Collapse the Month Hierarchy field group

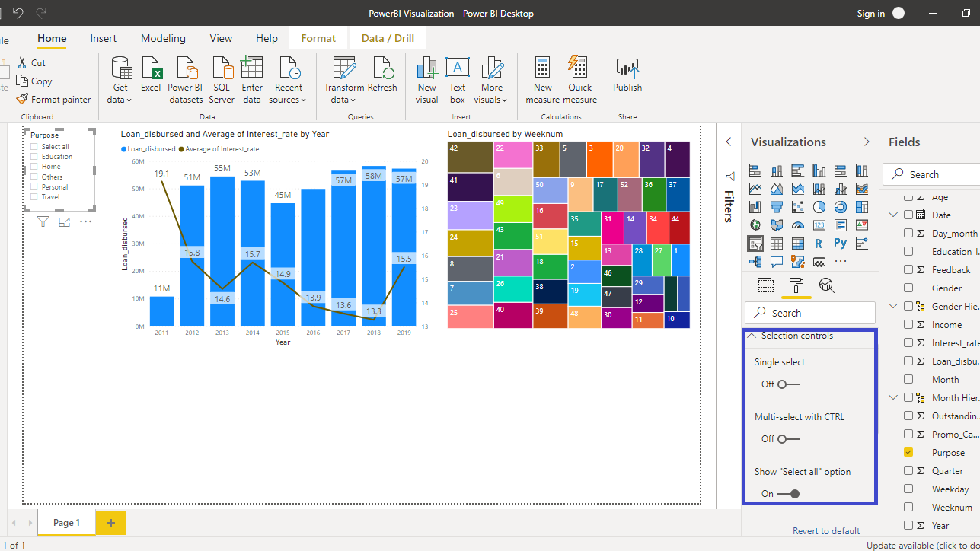point(893,397)
